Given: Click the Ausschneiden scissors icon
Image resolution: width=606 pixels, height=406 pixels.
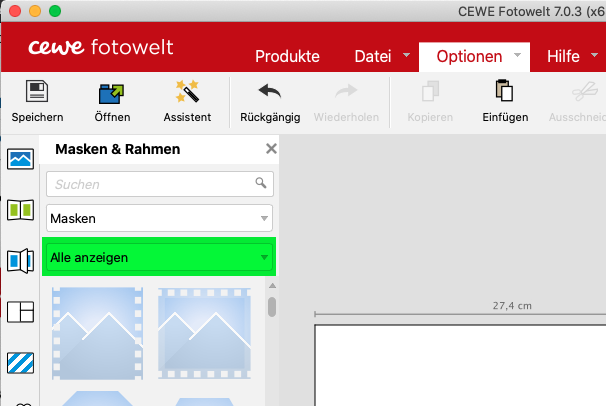Looking at the screenshot, I should tap(585, 91).
